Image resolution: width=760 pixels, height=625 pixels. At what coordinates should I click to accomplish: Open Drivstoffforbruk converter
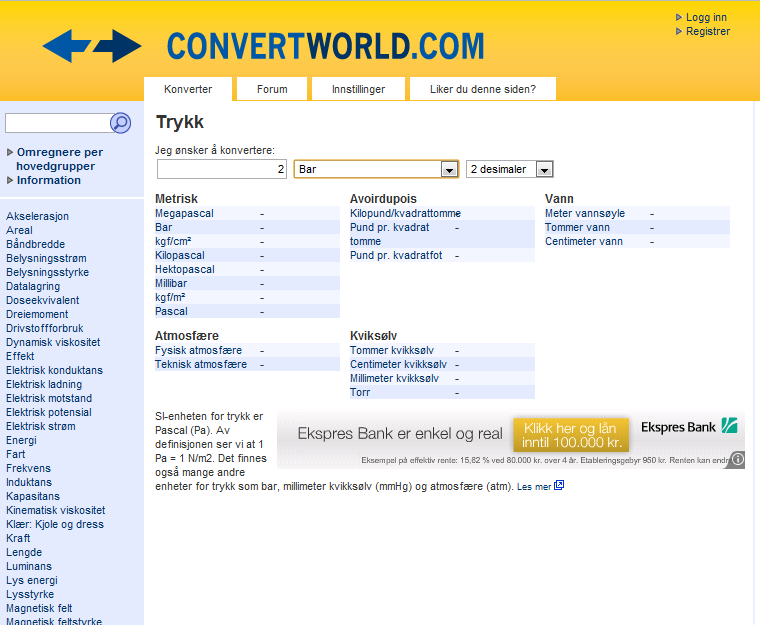coord(45,328)
